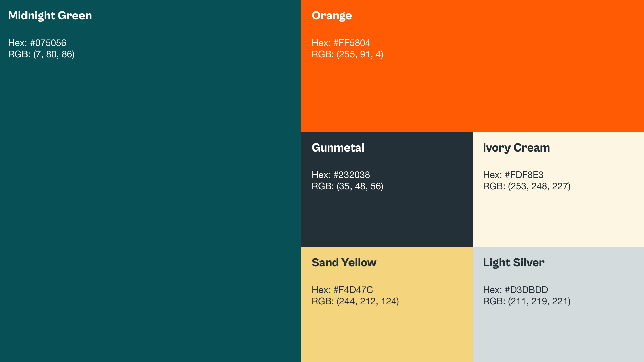This screenshot has height=362, width=644.
Task: Click the Light Silver color swatch
Action: click(x=558, y=332)
